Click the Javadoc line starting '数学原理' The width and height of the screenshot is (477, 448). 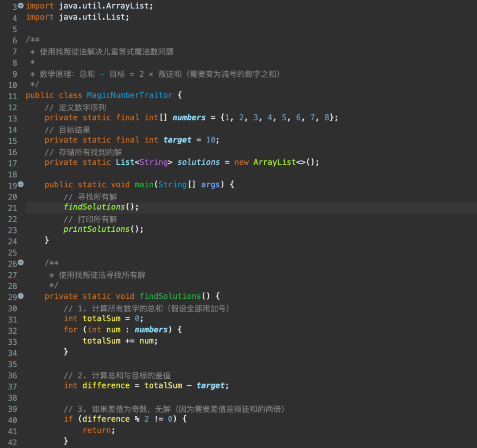tap(159, 74)
